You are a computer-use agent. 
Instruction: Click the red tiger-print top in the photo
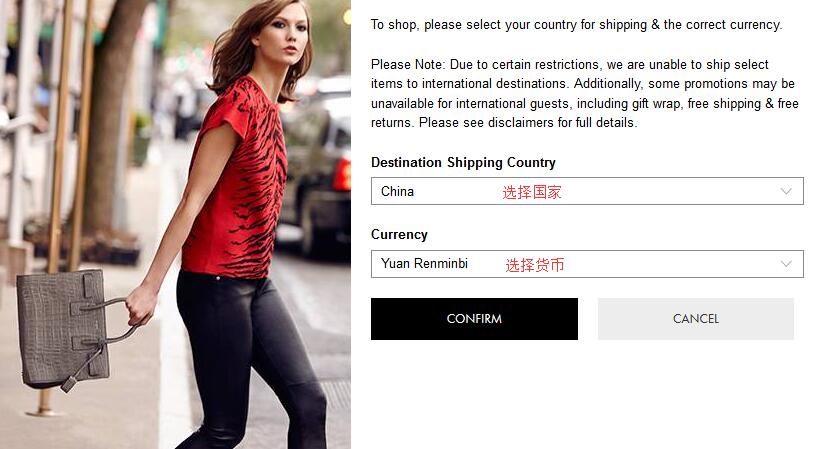click(x=236, y=179)
